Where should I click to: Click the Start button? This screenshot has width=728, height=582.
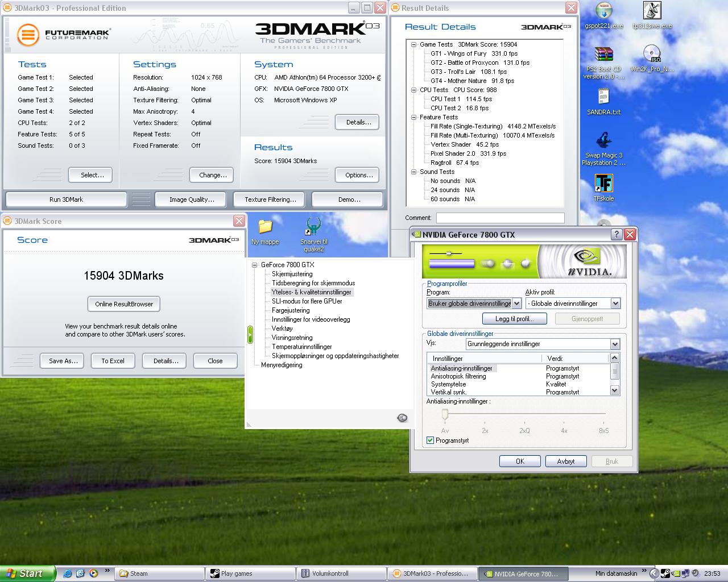[x=28, y=573]
